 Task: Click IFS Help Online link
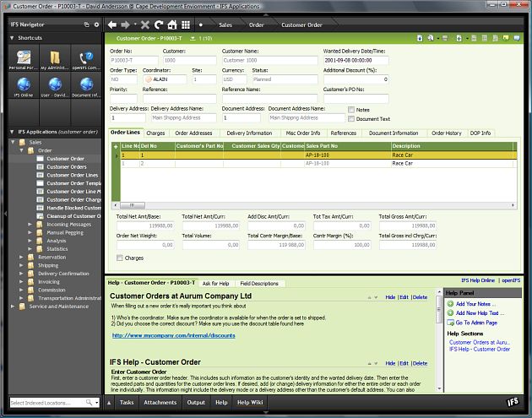click(478, 280)
